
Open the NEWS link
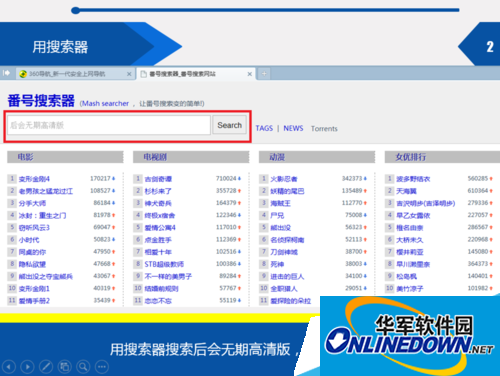(x=293, y=128)
